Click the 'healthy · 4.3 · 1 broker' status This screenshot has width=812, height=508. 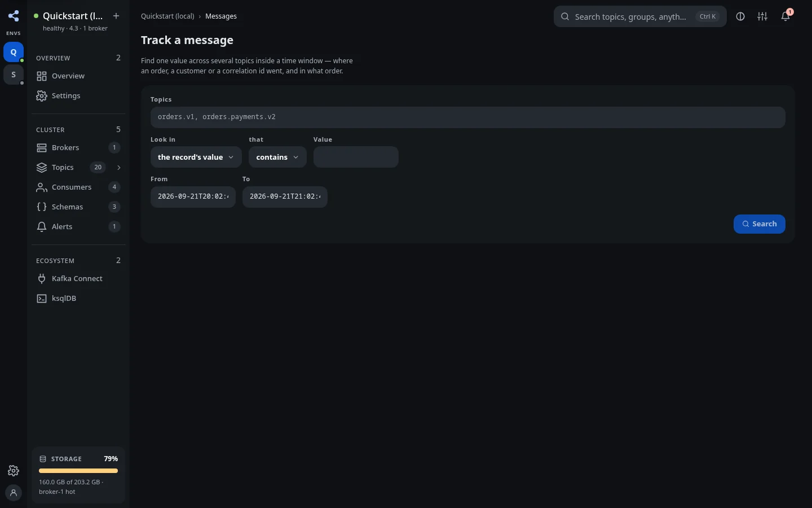click(x=75, y=28)
